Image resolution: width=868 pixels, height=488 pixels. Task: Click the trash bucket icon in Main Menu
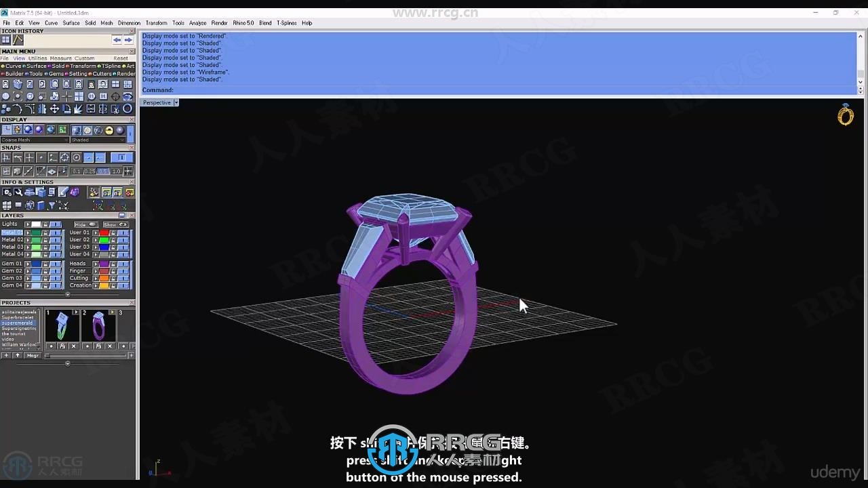coord(18,84)
